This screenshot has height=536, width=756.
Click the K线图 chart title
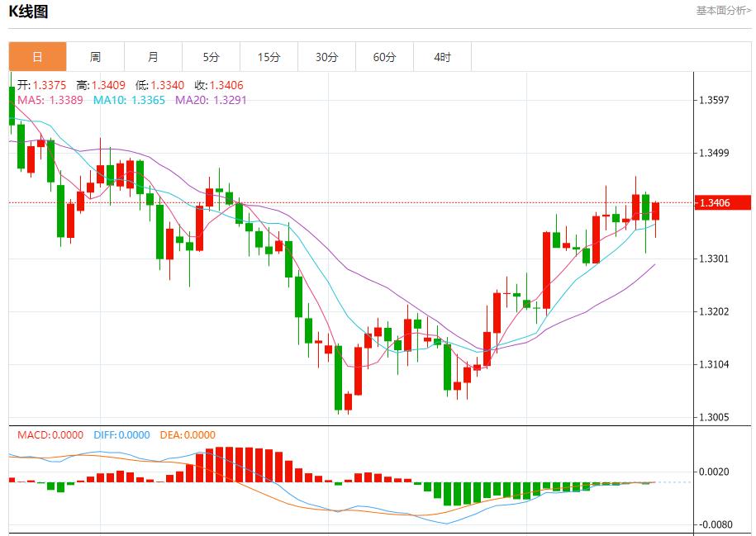[29, 12]
